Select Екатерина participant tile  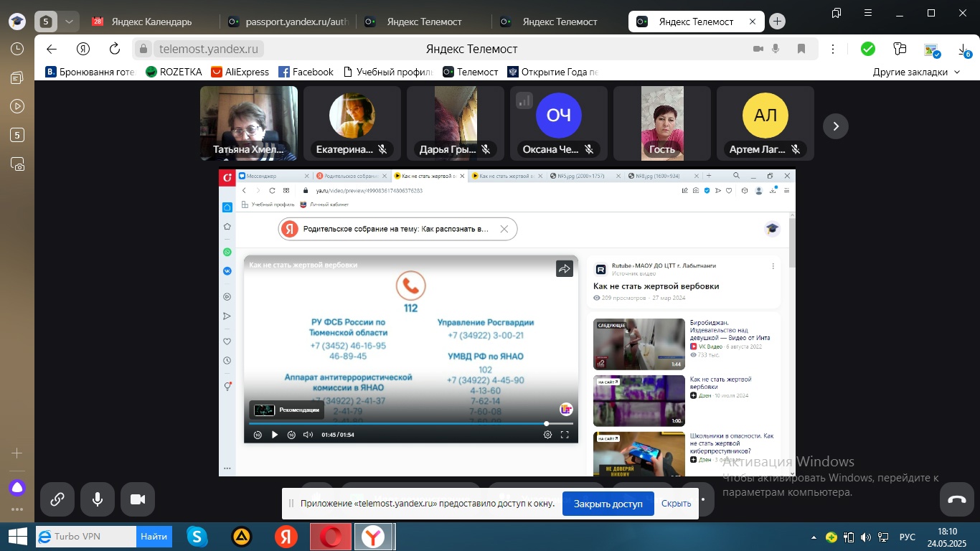coord(352,123)
